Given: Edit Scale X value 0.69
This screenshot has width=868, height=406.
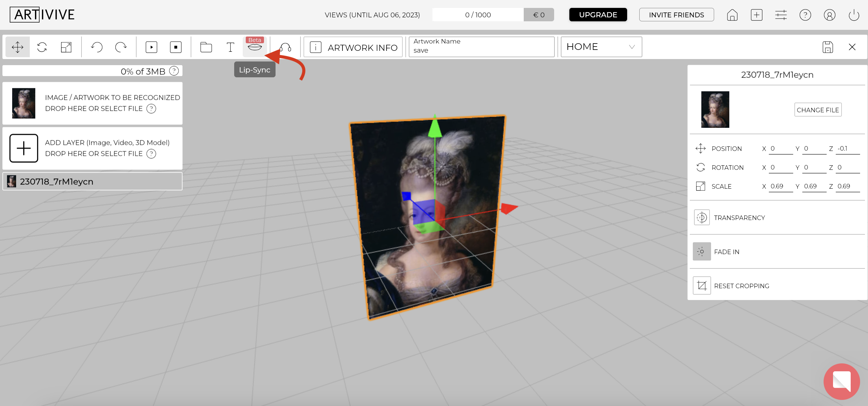Looking at the screenshot, I should (x=780, y=187).
